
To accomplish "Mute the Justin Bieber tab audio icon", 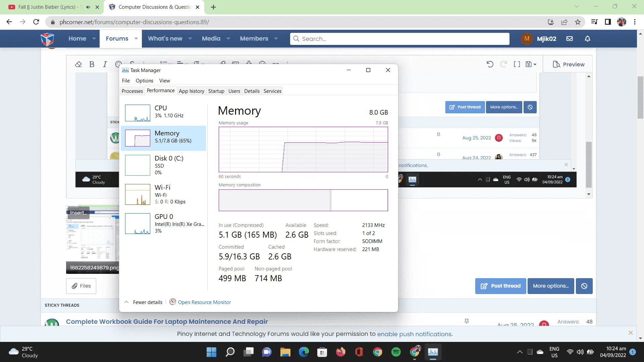I will pyautogui.click(x=88, y=7).
